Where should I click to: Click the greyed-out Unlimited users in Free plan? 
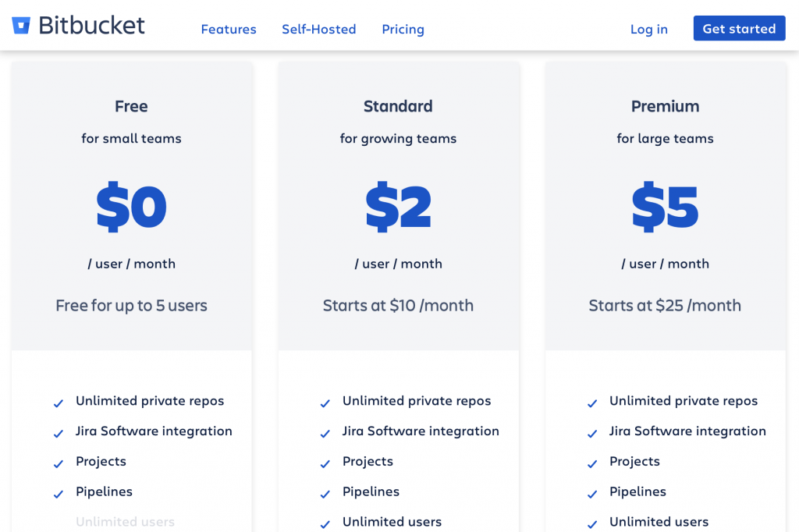point(125,522)
